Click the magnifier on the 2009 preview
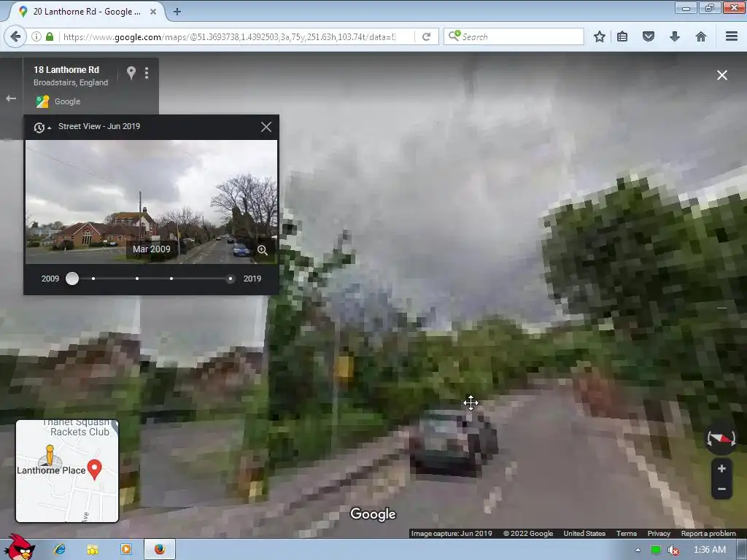The image size is (747, 560). coord(262,250)
